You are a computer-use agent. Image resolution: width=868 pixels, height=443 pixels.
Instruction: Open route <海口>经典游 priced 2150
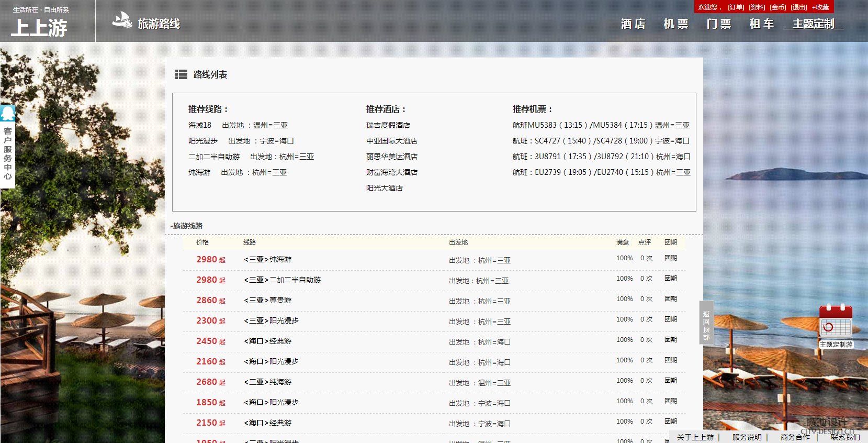point(268,423)
